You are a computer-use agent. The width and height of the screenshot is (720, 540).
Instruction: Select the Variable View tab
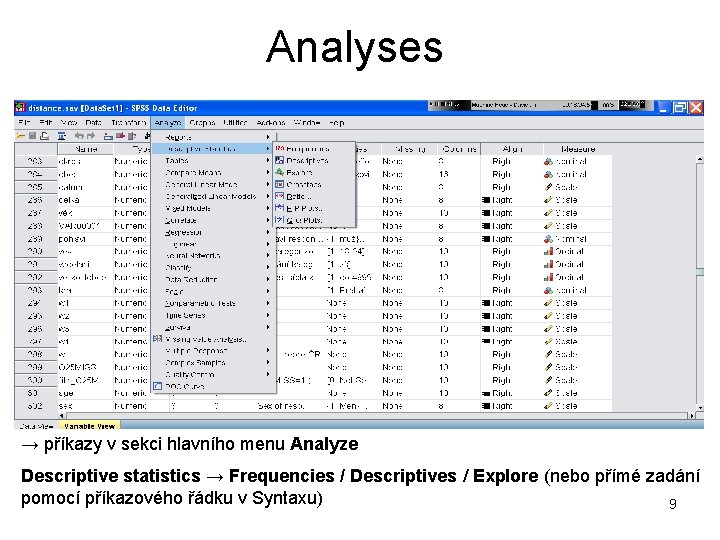pyautogui.click(x=90, y=426)
